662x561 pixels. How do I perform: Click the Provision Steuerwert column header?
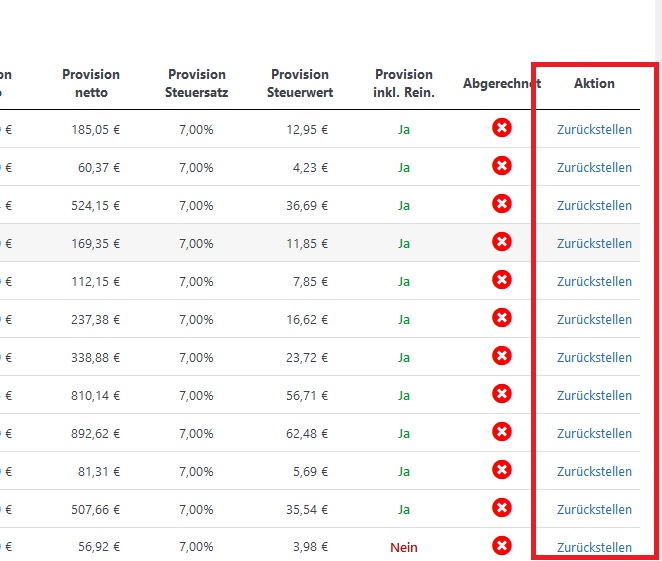[300, 83]
